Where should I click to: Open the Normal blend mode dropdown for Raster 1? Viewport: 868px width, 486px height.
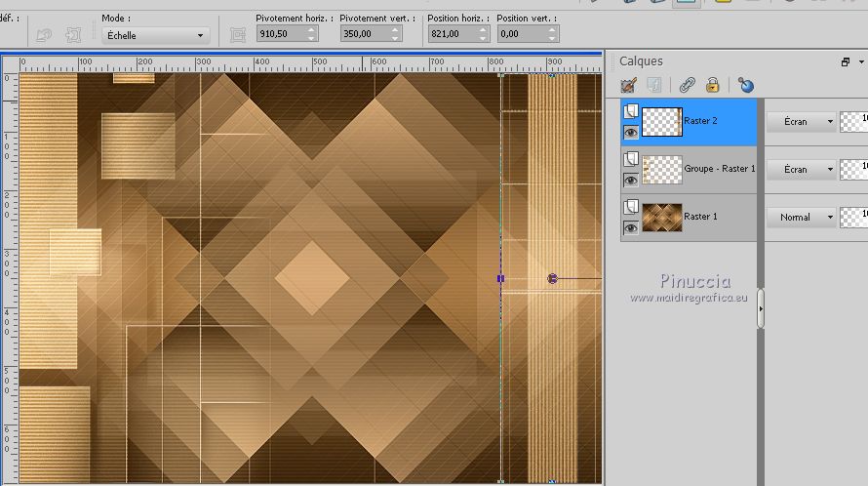(x=803, y=218)
